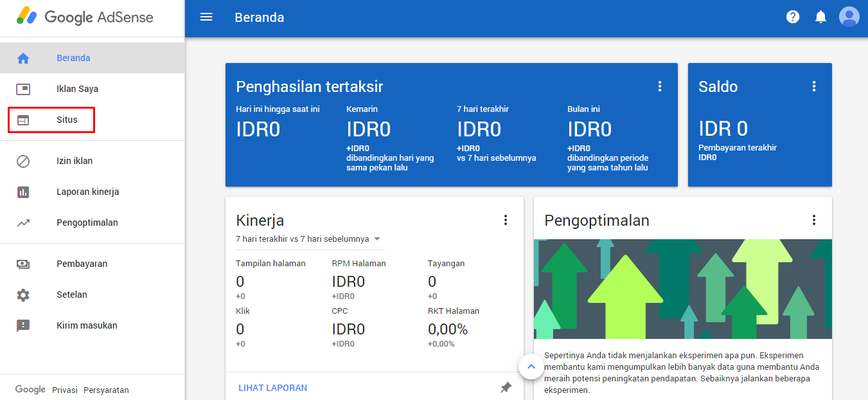Click the IDR 0 Saldo balance value
This screenshot has width=868, height=400.
click(x=723, y=129)
